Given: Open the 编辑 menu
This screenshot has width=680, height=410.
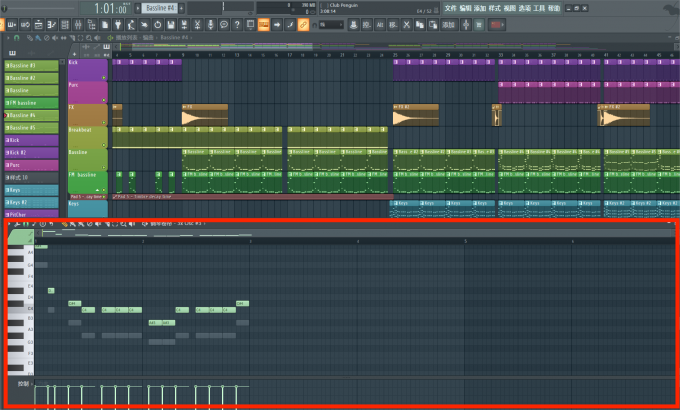Looking at the screenshot, I should (x=465, y=8).
